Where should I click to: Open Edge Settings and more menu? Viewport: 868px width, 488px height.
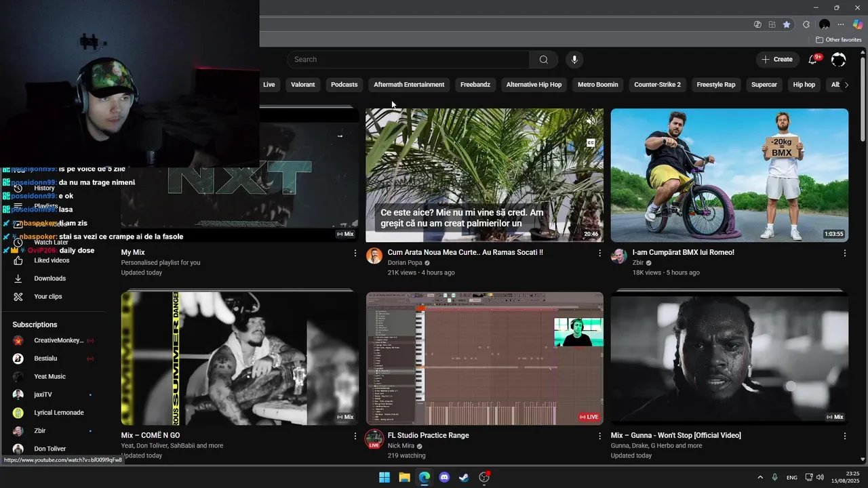[x=841, y=24]
